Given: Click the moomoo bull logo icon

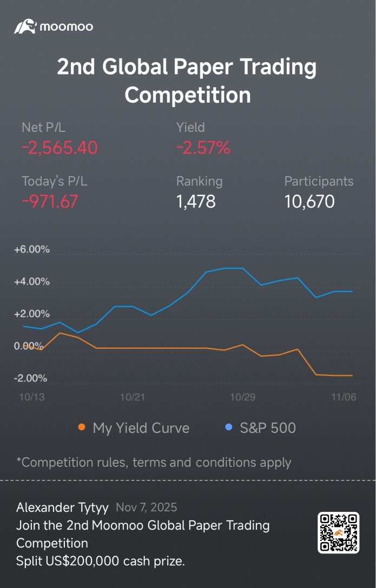Looking at the screenshot, I should (25, 26).
